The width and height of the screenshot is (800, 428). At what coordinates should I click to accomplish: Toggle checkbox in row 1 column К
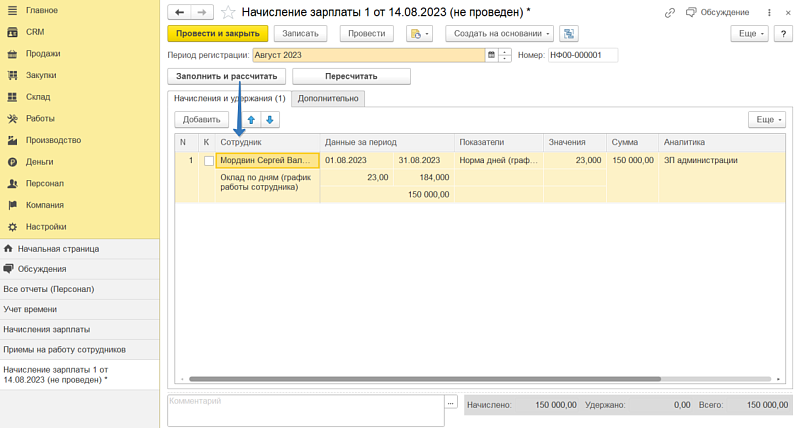click(x=208, y=160)
